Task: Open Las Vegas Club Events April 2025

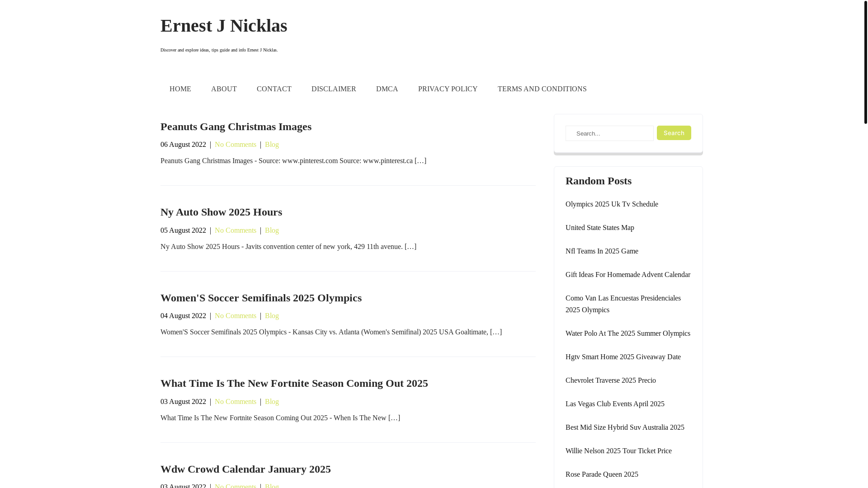Action: (x=615, y=404)
